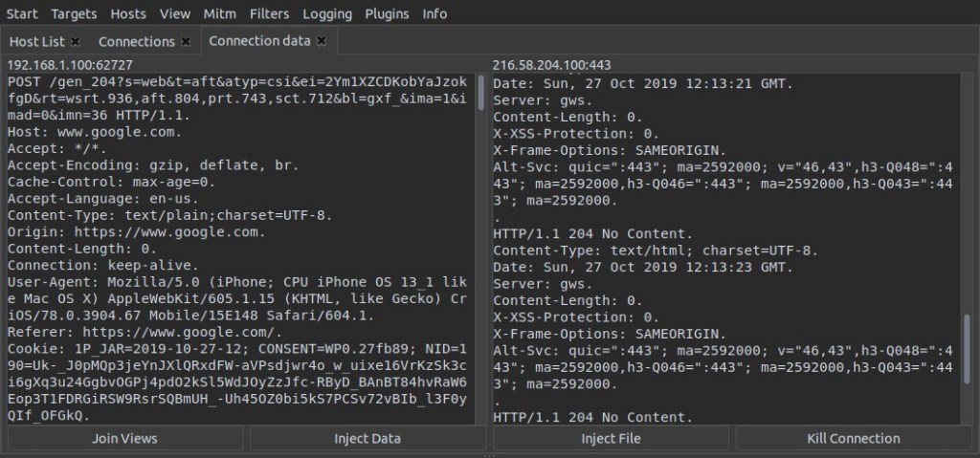Switch to the Connections tab
This screenshot has height=458, width=980.
136,42
